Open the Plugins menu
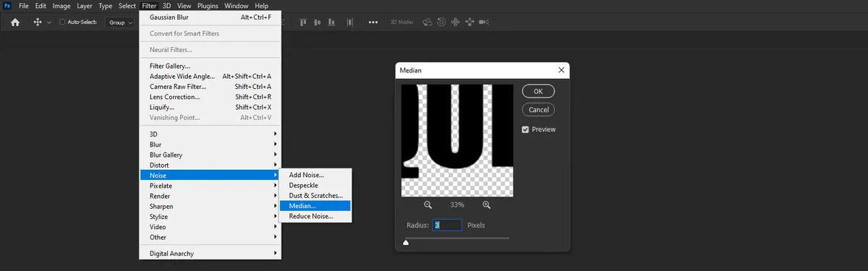Screen dimensions: 868x271 coord(208,6)
